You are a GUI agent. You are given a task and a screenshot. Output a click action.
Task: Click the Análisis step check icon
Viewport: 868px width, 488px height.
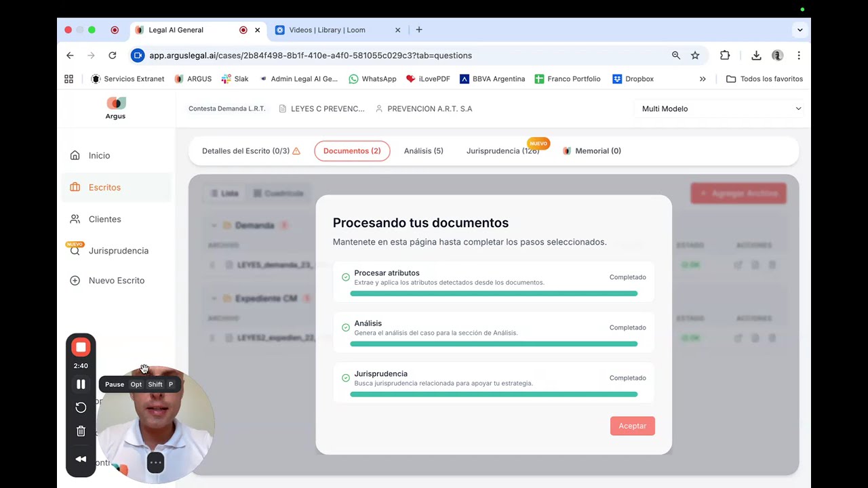point(346,327)
